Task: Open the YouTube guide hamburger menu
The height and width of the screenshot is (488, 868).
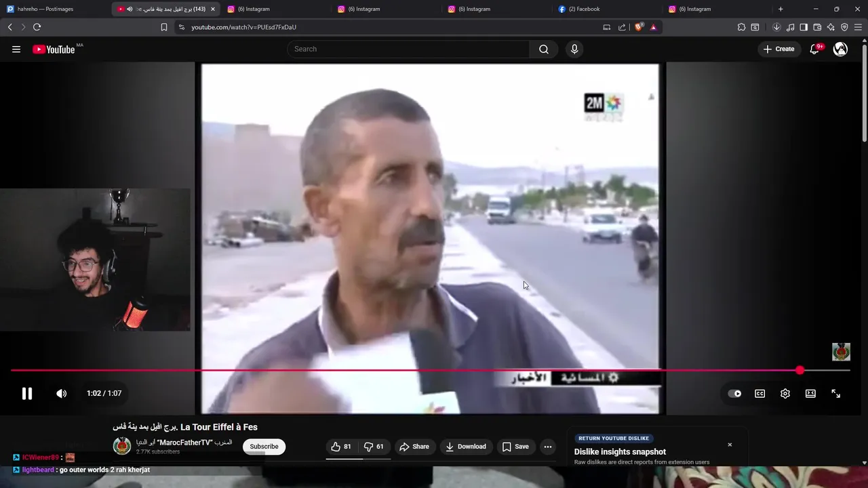Action: [16, 49]
